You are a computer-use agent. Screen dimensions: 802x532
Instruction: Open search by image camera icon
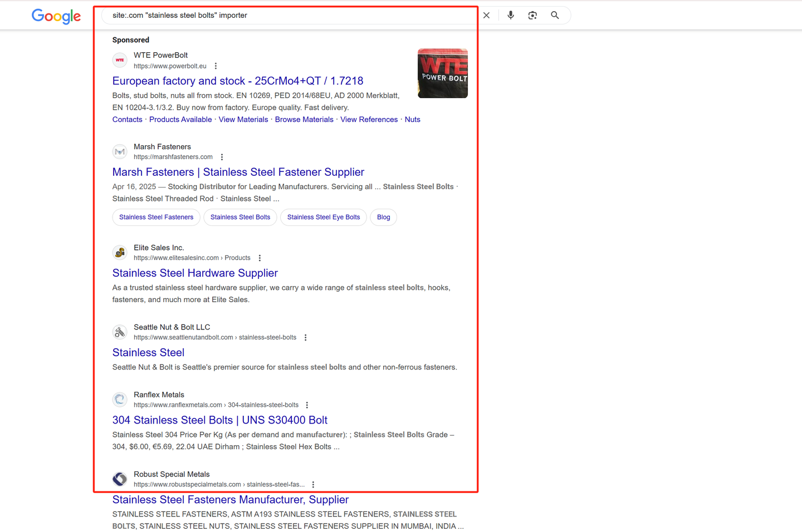[532, 16]
